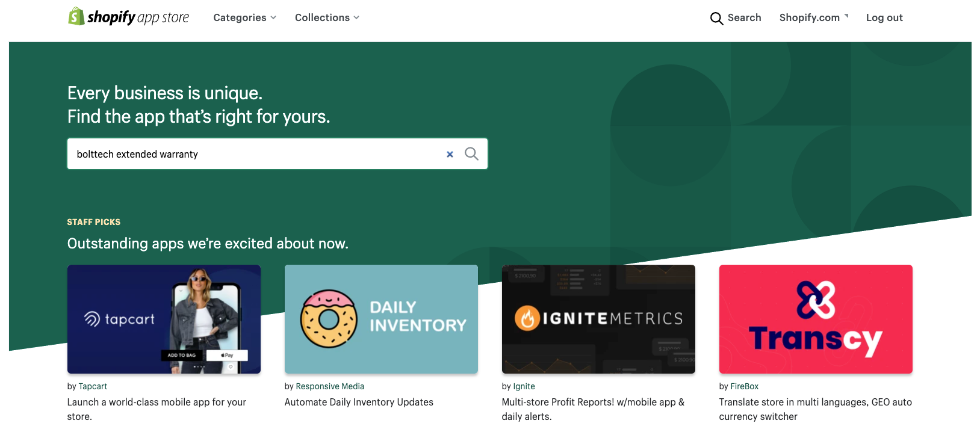Image resolution: width=980 pixels, height=441 pixels.
Task: Click 'Translate store in multi languages' description
Action: point(815,409)
